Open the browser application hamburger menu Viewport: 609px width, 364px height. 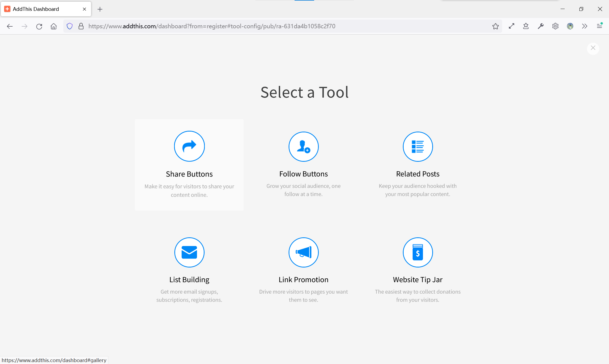click(x=599, y=26)
